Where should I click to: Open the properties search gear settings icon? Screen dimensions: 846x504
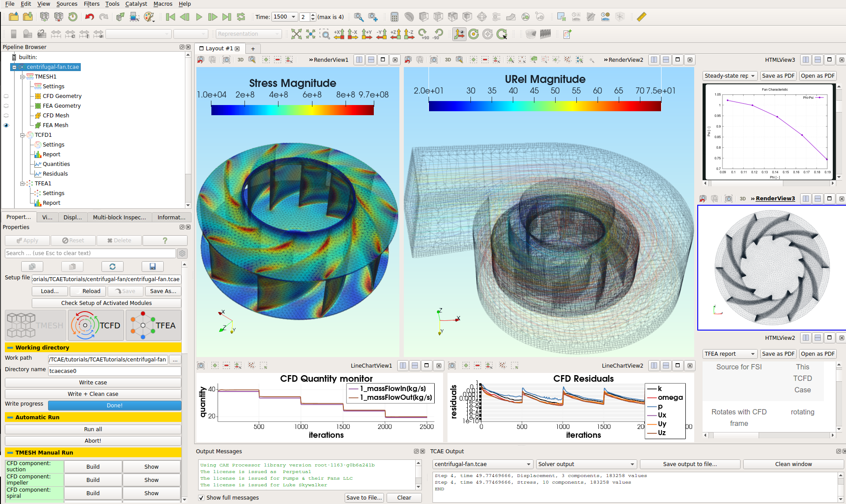tap(182, 253)
